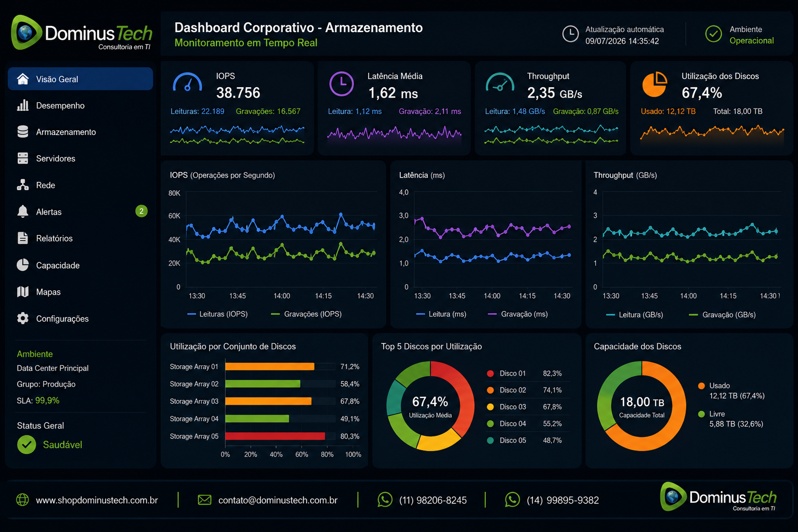
Task: Toggle the Usado legend in Capacidade dos Discos
Action: [x=731, y=391]
